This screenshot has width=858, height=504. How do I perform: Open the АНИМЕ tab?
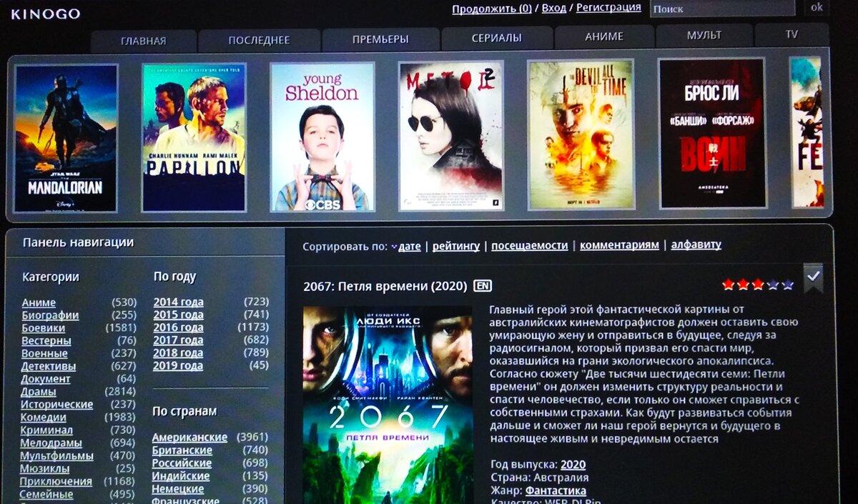point(604,36)
